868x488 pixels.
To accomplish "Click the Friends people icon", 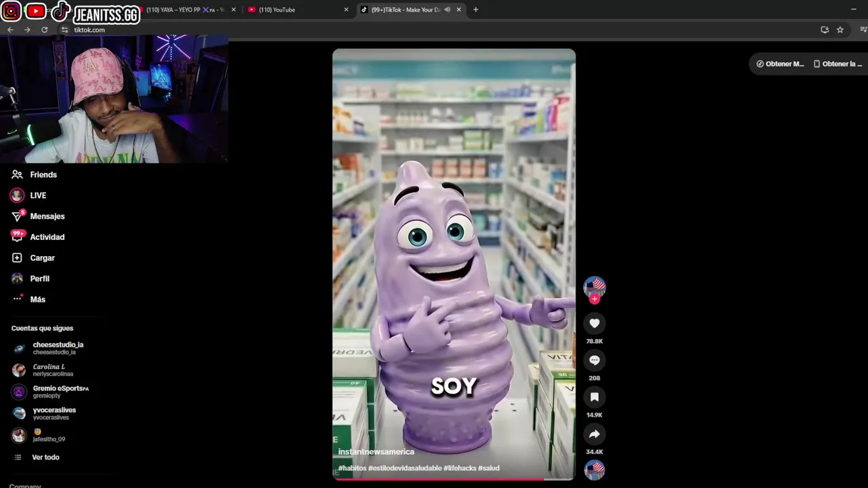I will pyautogui.click(x=17, y=174).
